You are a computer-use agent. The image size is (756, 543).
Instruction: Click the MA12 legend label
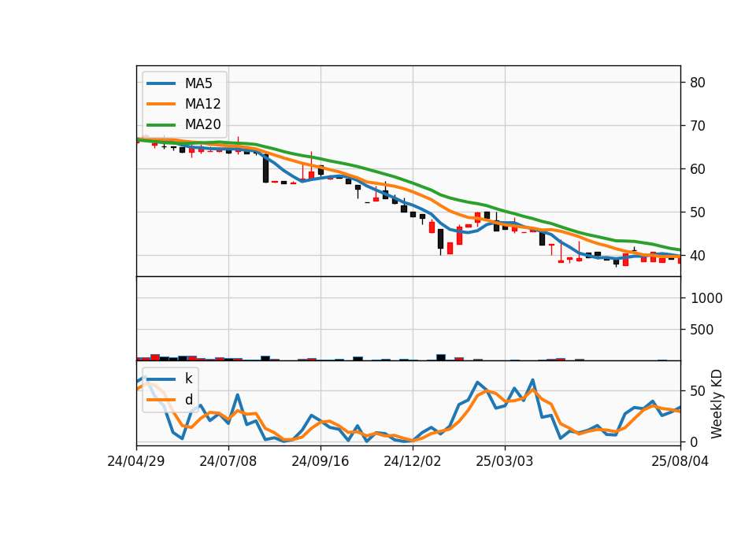[202, 104]
